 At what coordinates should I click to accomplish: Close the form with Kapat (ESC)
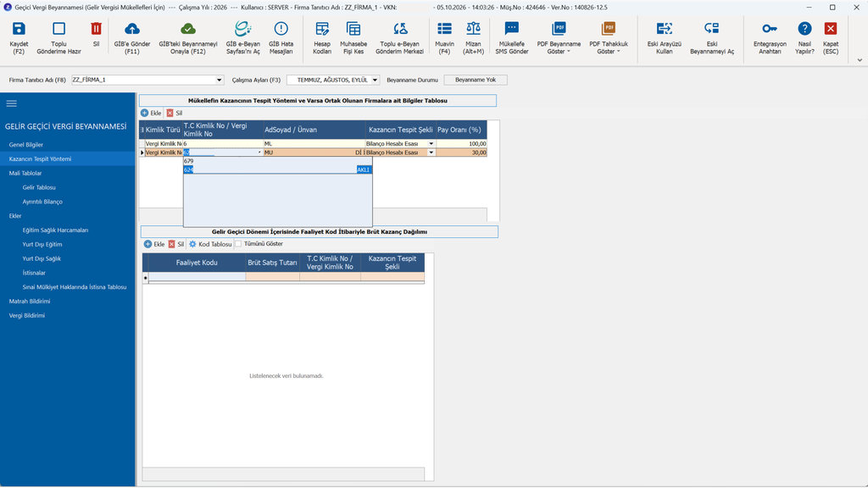tap(831, 38)
